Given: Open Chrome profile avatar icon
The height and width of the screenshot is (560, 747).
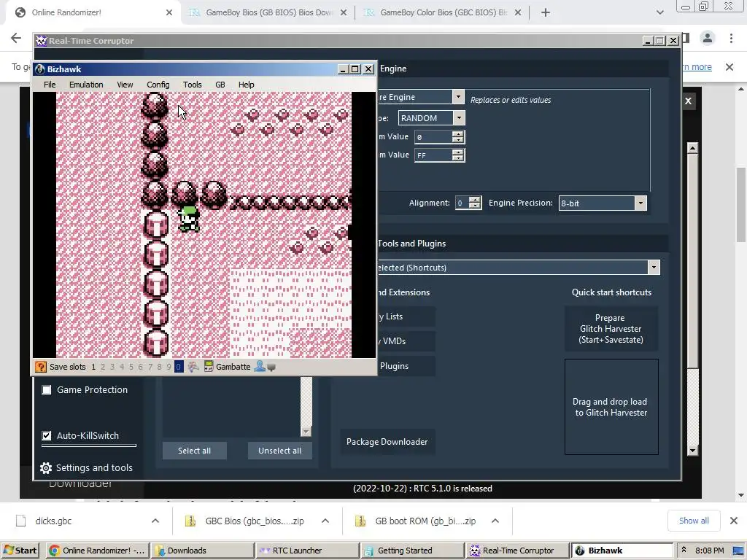Looking at the screenshot, I should click(x=708, y=38).
